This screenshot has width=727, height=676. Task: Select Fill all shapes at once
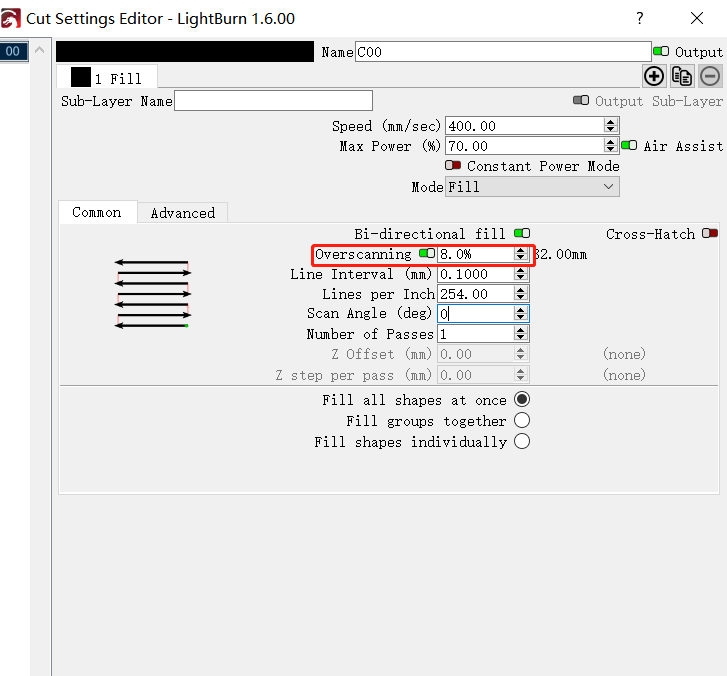pyautogui.click(x=522, y=399)
